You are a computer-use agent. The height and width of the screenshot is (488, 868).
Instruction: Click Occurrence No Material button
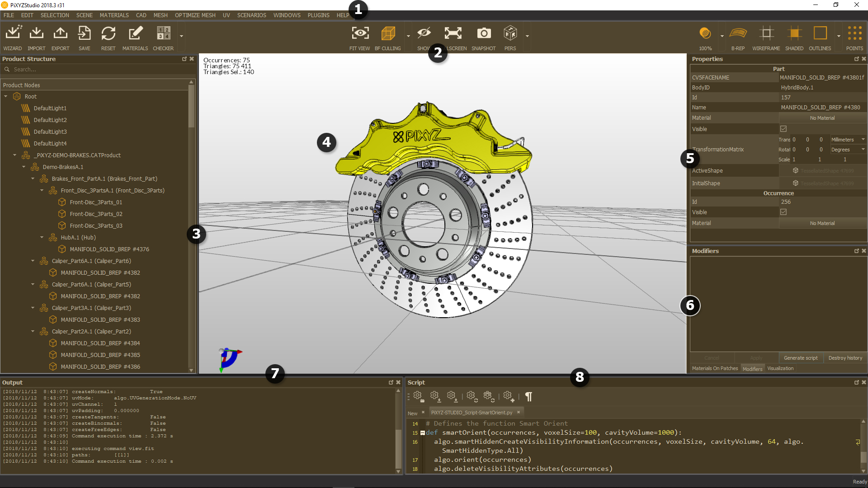click(822, 223)
